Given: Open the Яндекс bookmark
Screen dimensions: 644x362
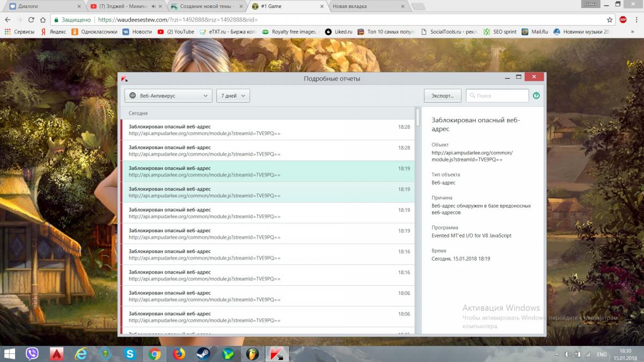Looking at the screenshot, I should coord(54,32).
